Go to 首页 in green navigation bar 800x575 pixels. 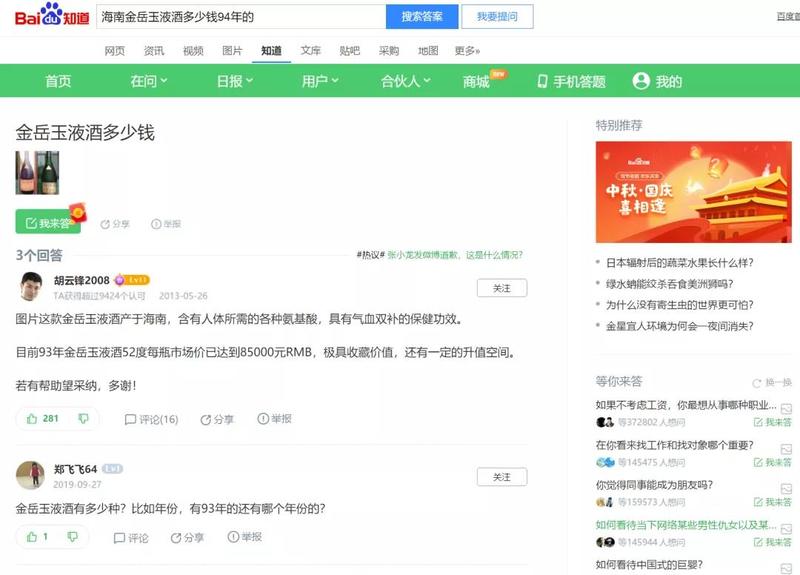[59, 81]
